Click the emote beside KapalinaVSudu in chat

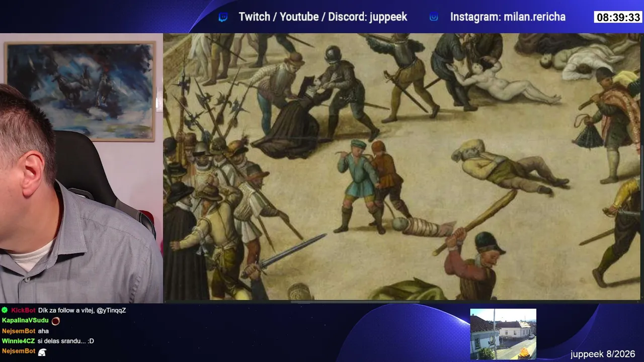coord(55,321)
